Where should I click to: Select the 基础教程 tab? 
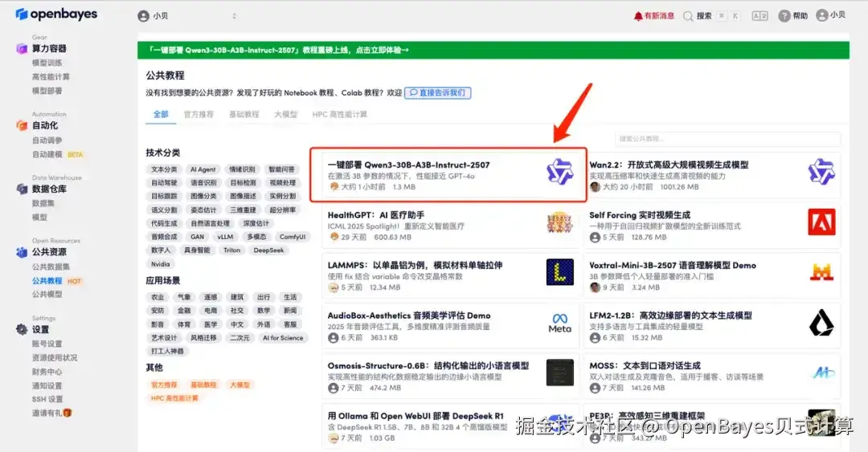click(x=244, y=115)
